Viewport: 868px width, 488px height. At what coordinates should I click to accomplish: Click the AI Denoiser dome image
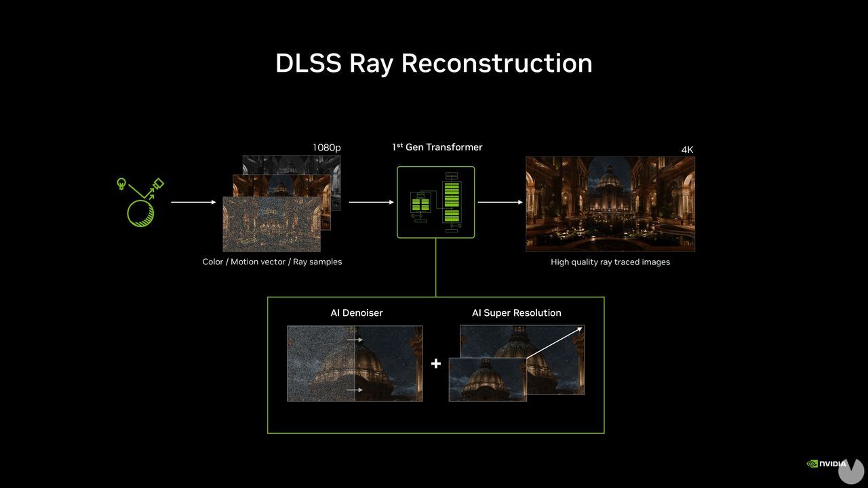click(355, 363)
